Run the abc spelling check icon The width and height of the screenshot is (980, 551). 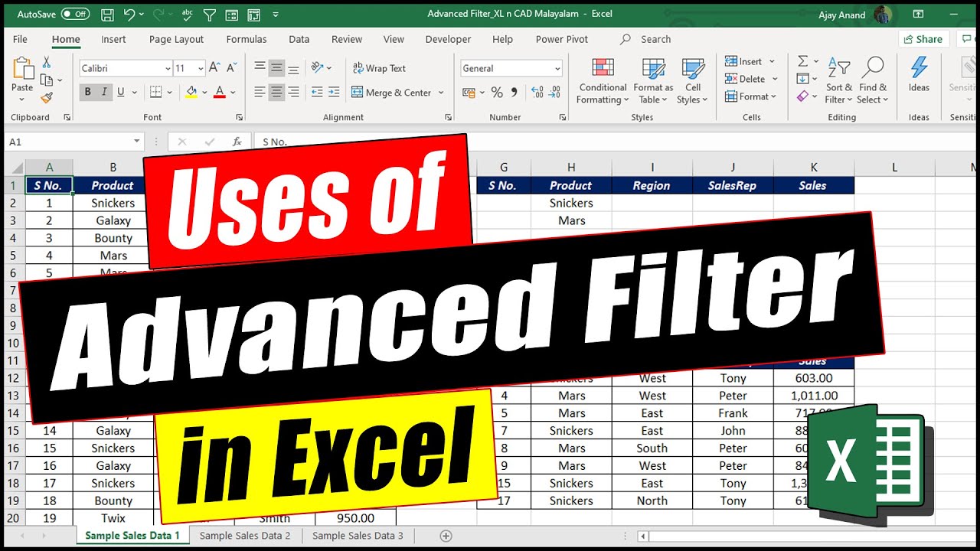click(188, 15)
